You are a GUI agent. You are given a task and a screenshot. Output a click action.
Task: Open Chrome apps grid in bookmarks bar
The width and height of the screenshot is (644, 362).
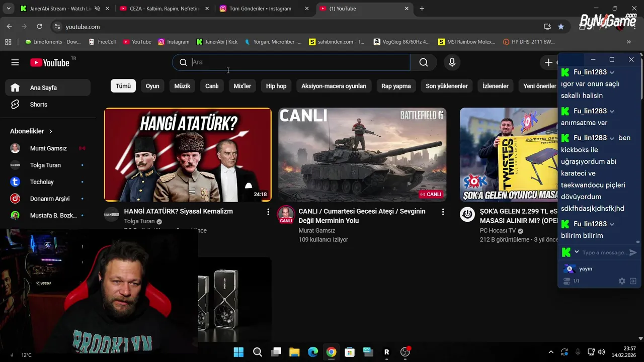(x=8, y=42)
